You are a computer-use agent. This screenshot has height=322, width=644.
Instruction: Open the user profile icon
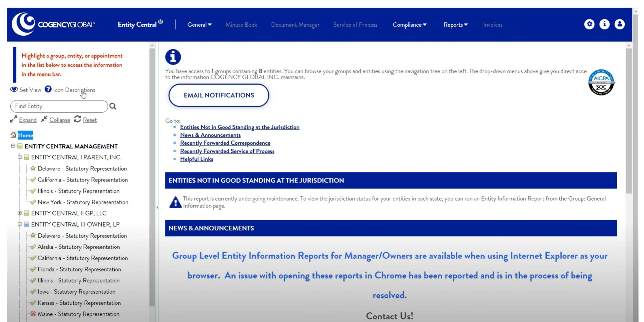click(x=619, y=24)
